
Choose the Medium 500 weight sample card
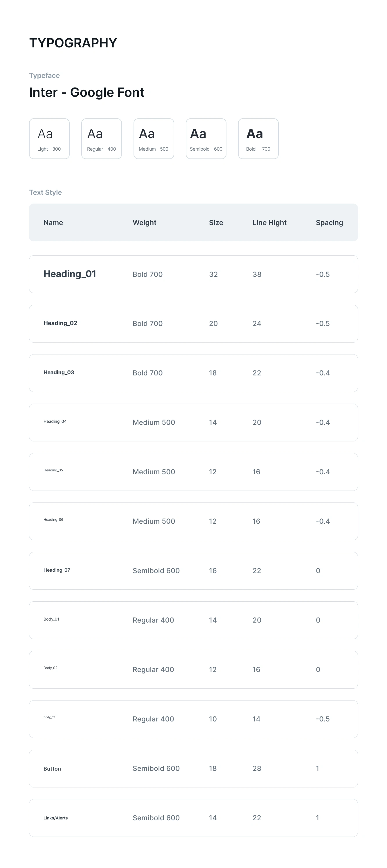point(154,138)
